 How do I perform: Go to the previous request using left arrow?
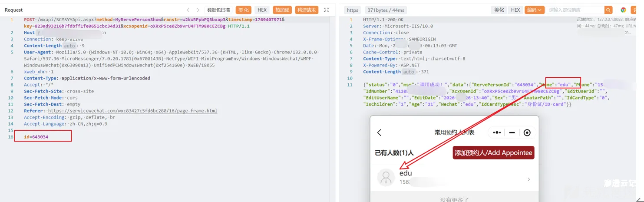pos(188,10)
